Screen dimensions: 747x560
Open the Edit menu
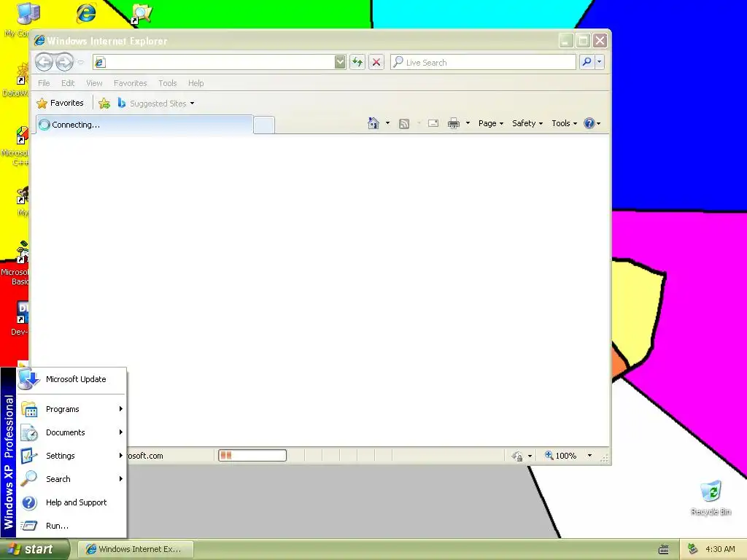[x=68, y=83]
